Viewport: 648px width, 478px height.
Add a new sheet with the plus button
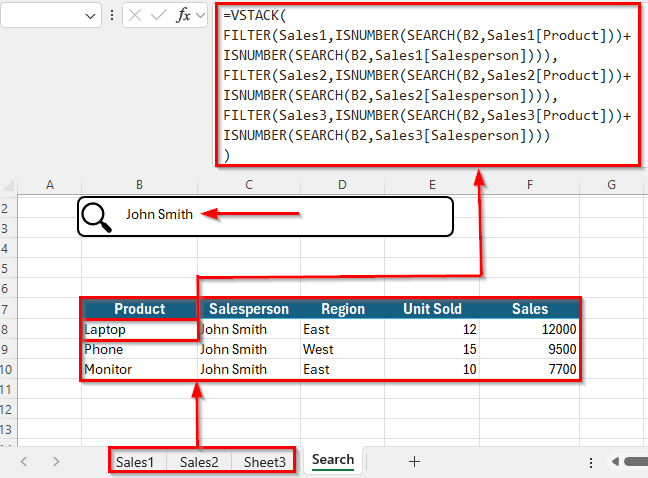pyautogui.click(x=414, y=461)
